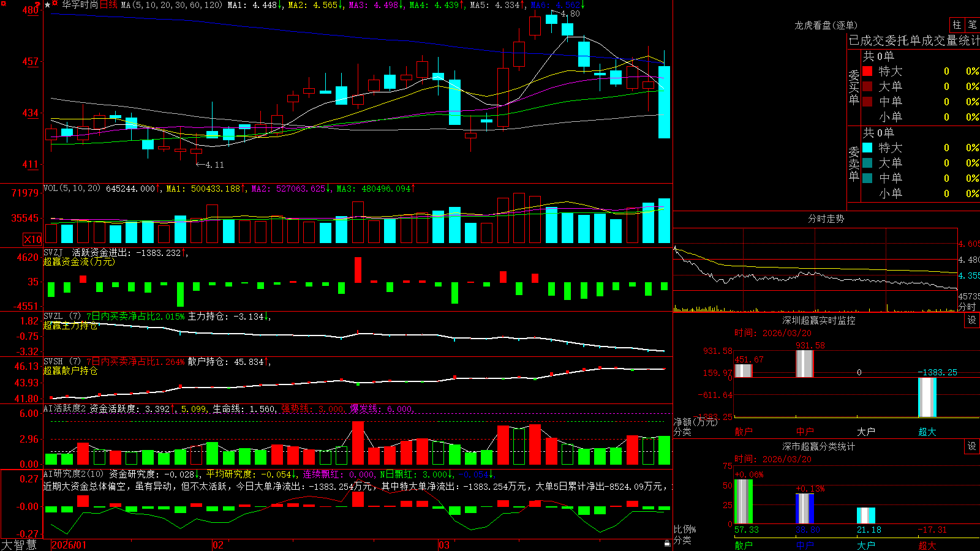Viewport: 980px width, 551px height.
Task: Click the MA(5,10,20,30,60,120) indicator parameters
Action: 171,5
